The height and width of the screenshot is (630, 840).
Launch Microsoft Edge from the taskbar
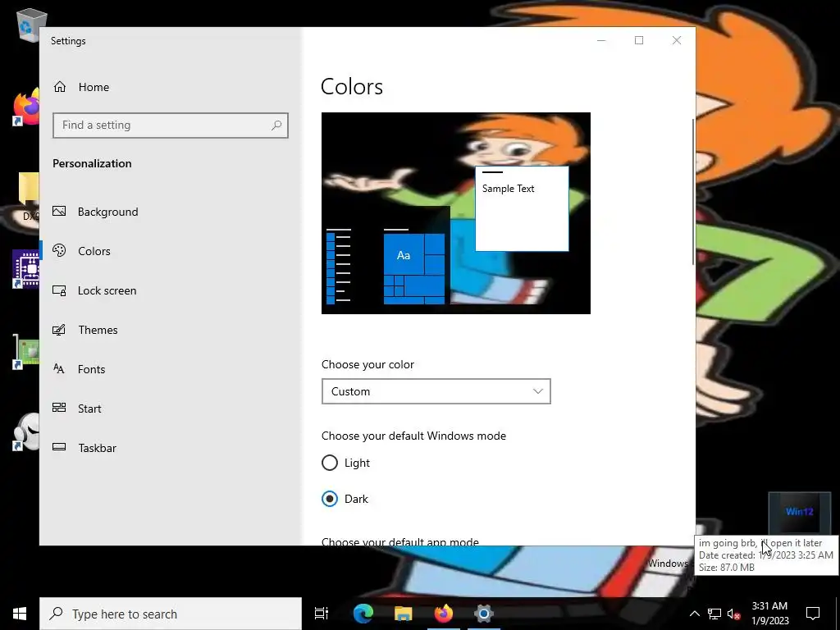[x=363, y=614]
